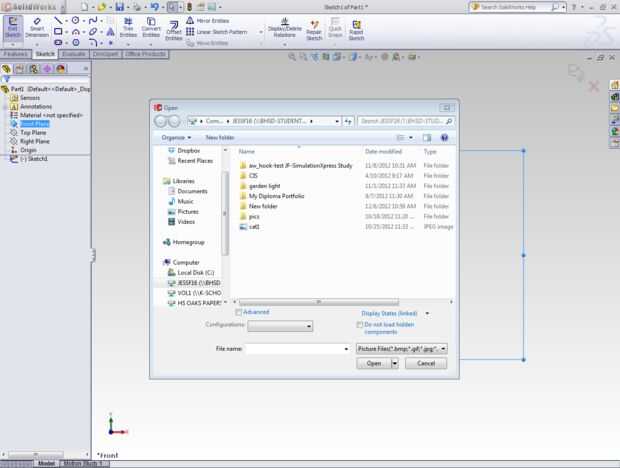Click the Exit Sketch ribbon button
620x468 pixels.
click(x=13, y=27)
